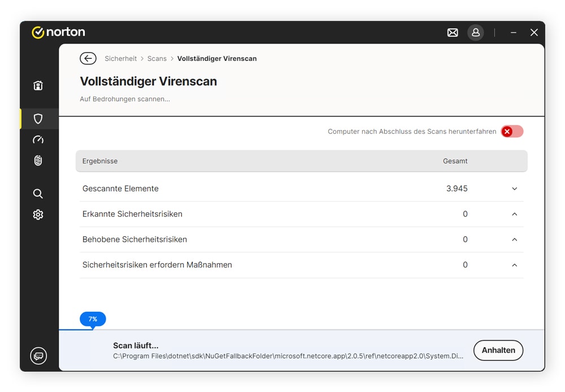Image resolution: width=565 pixels, height=392 pixels.
Task: Collapse the Behobene Sicherheitsrisiken row chevron
Action: pyautogui.click(x=514, y=239)
